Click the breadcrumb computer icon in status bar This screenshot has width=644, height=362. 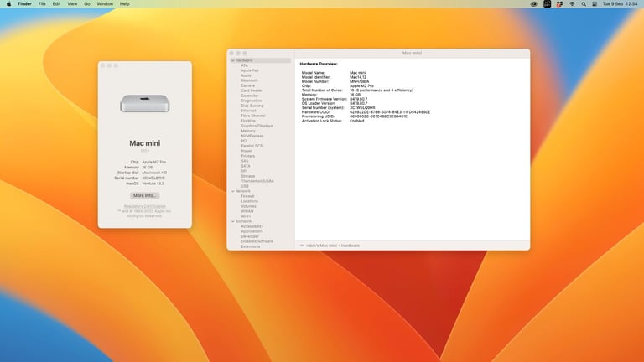coord(302,246)
